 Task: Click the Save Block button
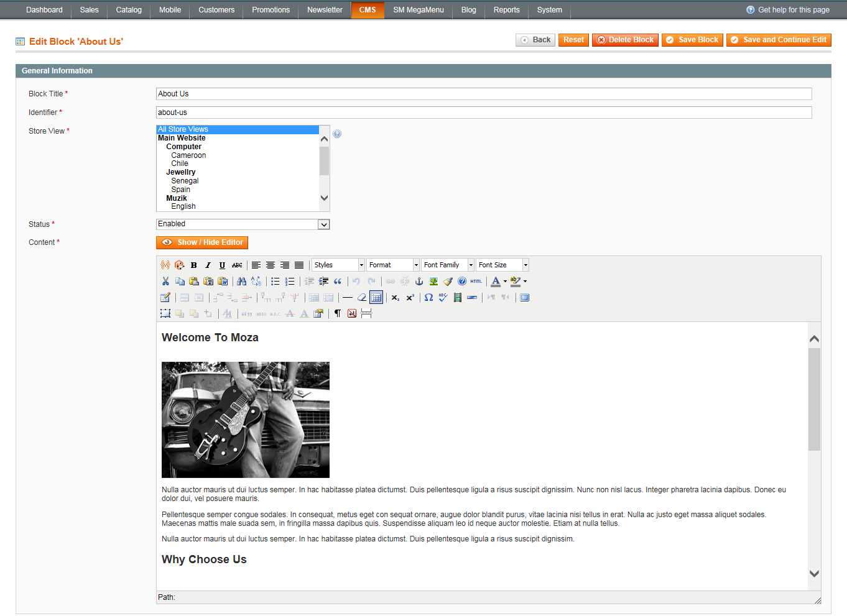pyautogui.click(x=692, y=40)
